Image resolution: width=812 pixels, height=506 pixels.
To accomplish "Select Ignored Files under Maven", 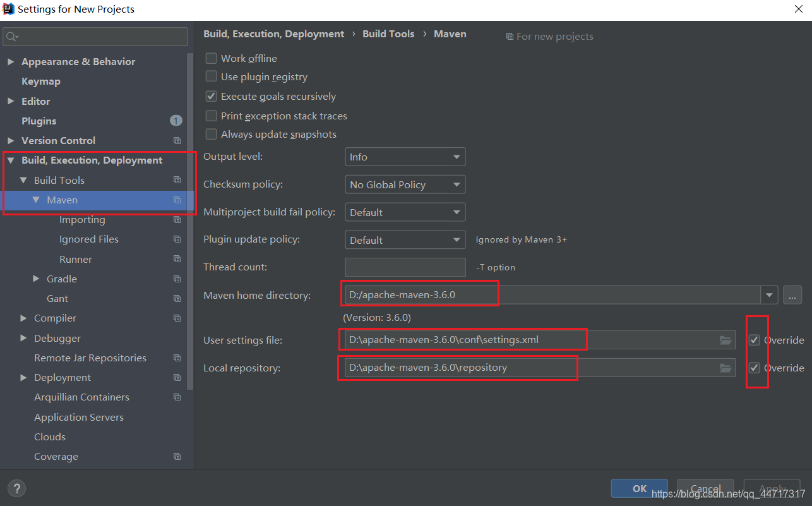I will click(x=89, y=239).
